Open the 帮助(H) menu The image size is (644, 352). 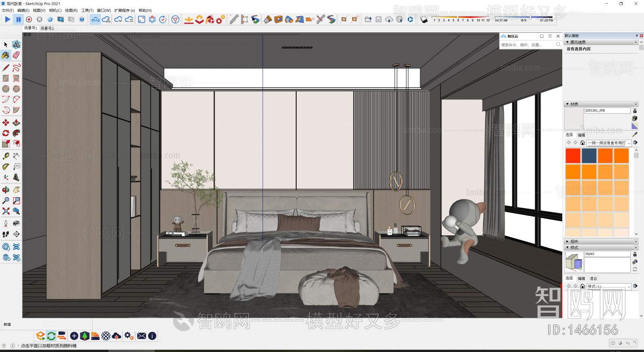click(x=145, y=10)
